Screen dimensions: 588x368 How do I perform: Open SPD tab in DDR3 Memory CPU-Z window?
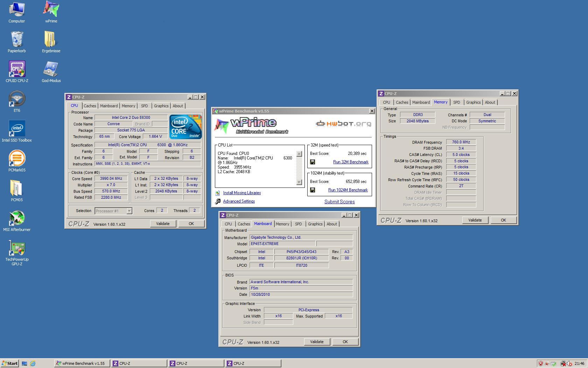pyautogui.click(x=456, y=102)
